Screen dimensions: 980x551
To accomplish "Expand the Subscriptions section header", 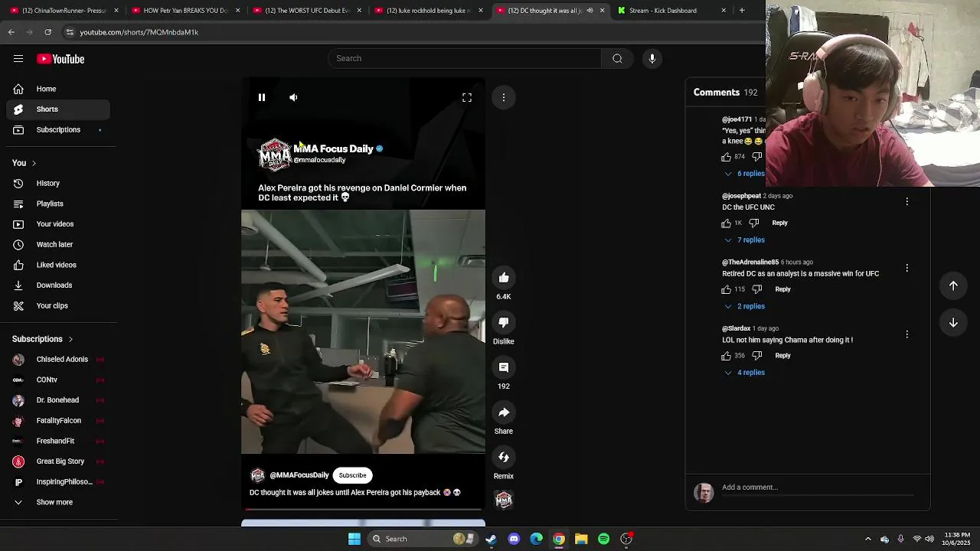I will click(x=43, y=339).
